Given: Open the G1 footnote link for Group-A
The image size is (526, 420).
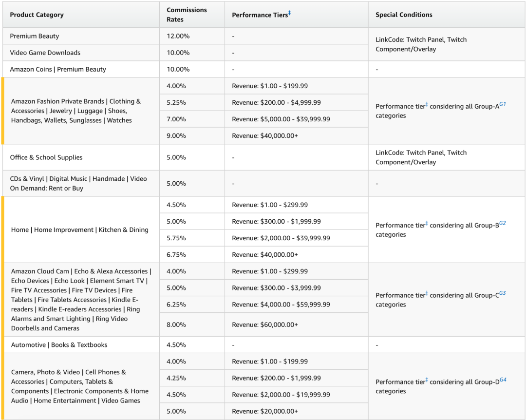Looking at the screenshot, I should point(503,104).
